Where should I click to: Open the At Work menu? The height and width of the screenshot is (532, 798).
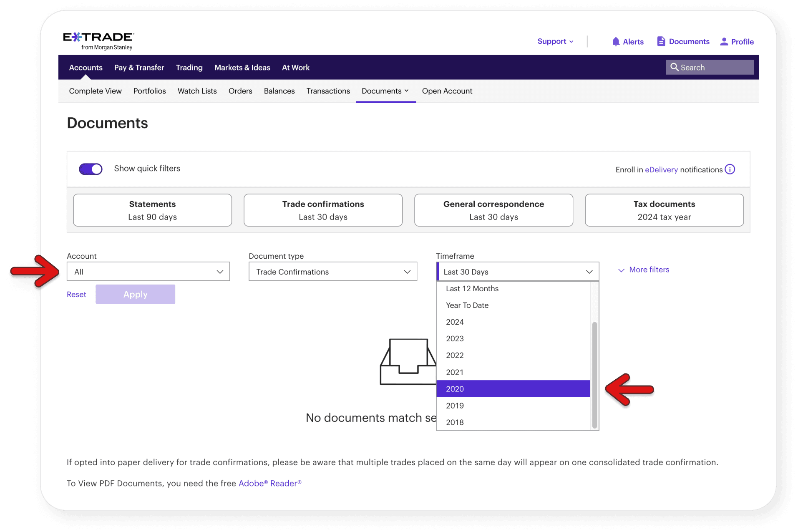pyautogui.click(x=296, y=67)
